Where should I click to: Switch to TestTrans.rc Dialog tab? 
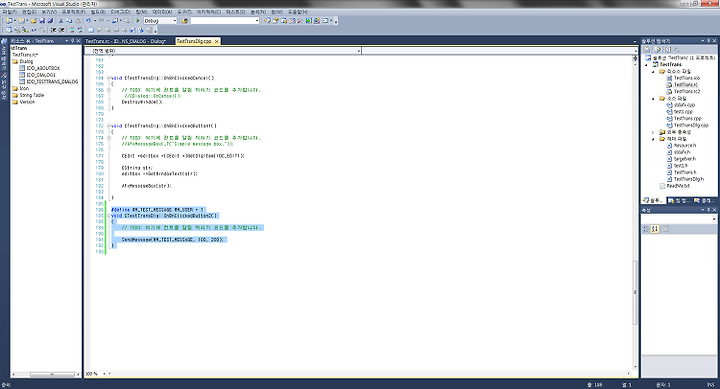pyautogui.click(x=125, y=41)
